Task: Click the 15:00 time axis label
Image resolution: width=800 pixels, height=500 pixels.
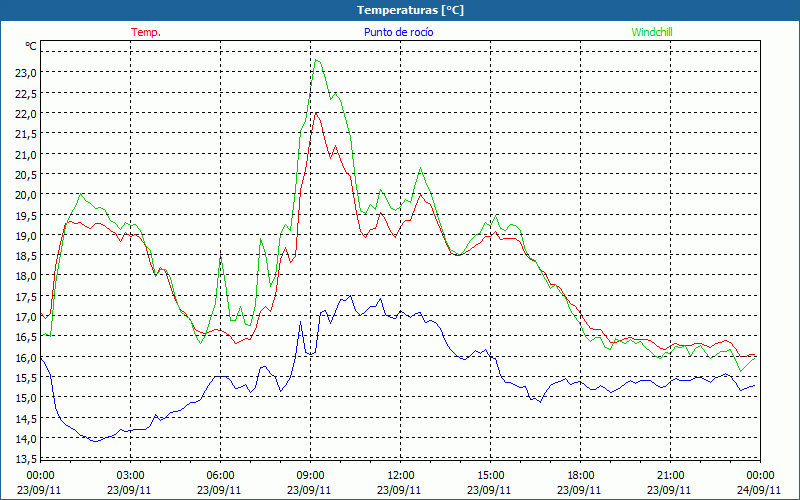Action: (x=491, y=476)
